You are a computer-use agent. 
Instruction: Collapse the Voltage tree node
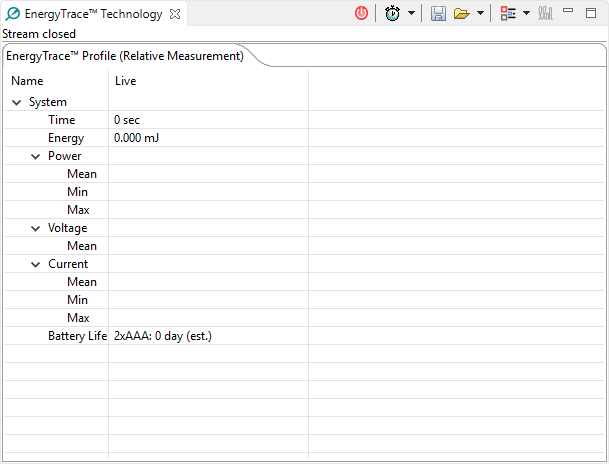pos(35,228)
